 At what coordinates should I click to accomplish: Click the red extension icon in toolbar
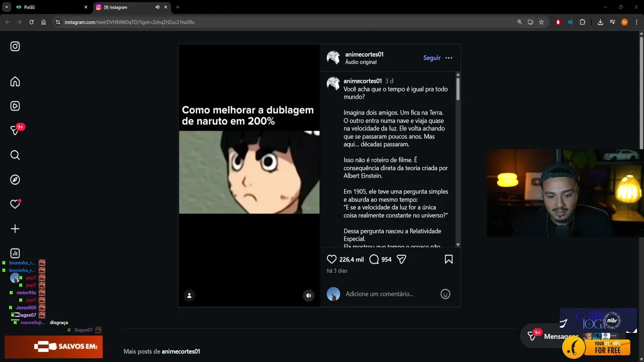[x=558, y=22]
